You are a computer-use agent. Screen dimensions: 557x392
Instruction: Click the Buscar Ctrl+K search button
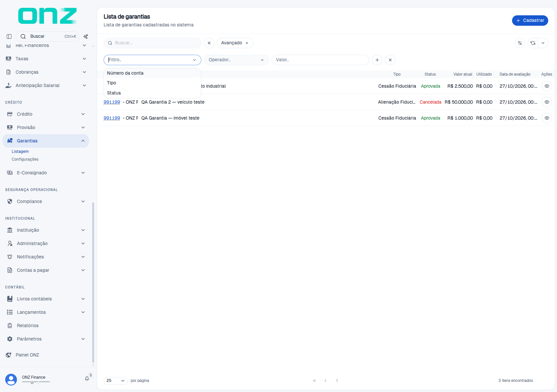pos(47,36)
